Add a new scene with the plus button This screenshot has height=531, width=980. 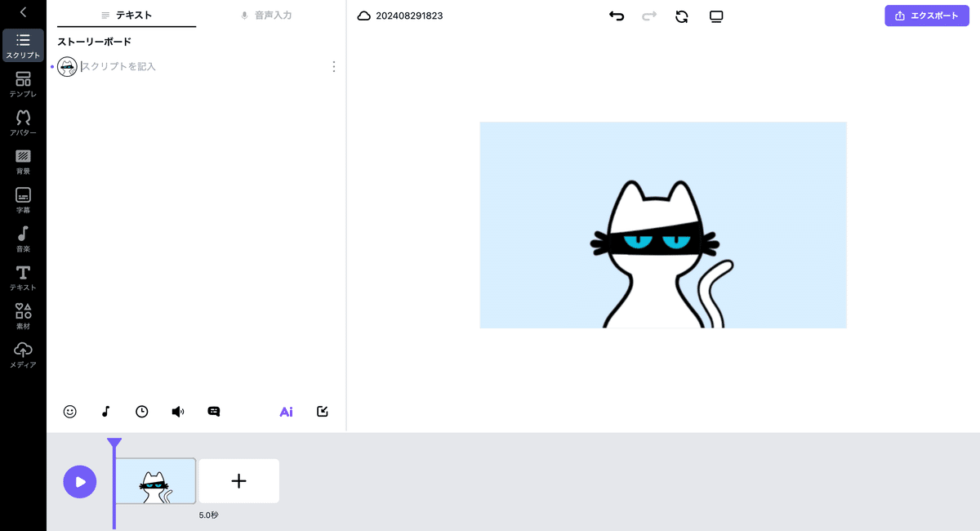(x=238, y=481)
